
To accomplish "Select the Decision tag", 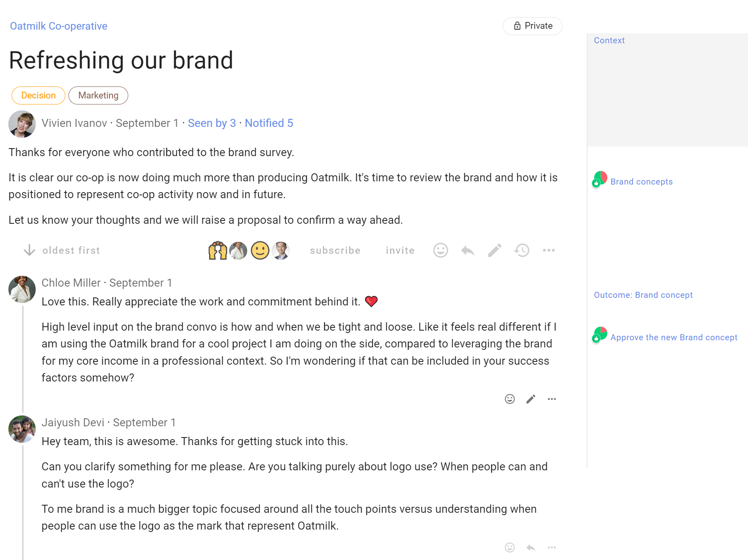I will pyautogui.click(x=38, y=96).
